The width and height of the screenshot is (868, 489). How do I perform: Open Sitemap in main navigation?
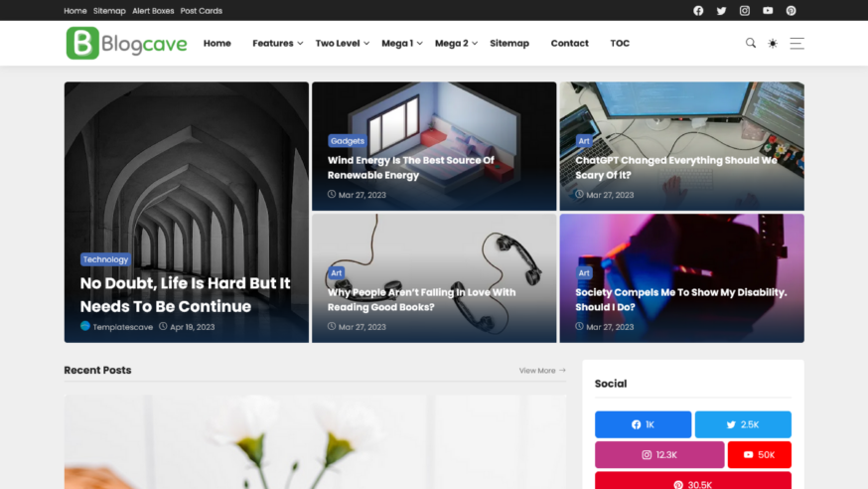509,43
